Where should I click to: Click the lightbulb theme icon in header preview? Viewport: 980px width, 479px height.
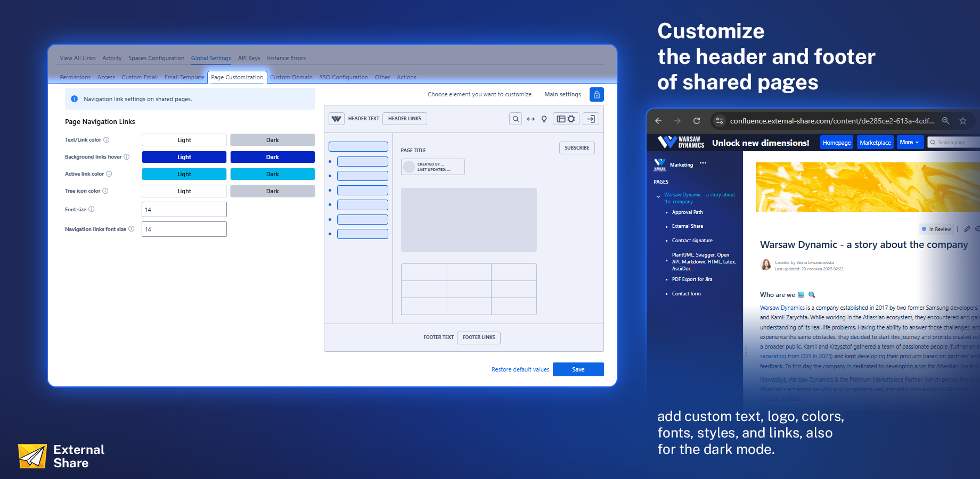(x=544, y=119)
